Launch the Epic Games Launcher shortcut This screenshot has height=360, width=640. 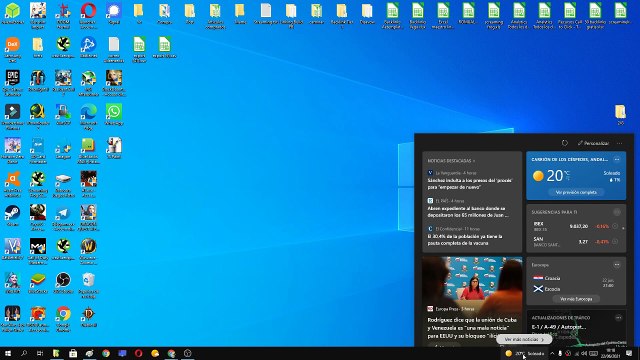[x=13, y=83]
